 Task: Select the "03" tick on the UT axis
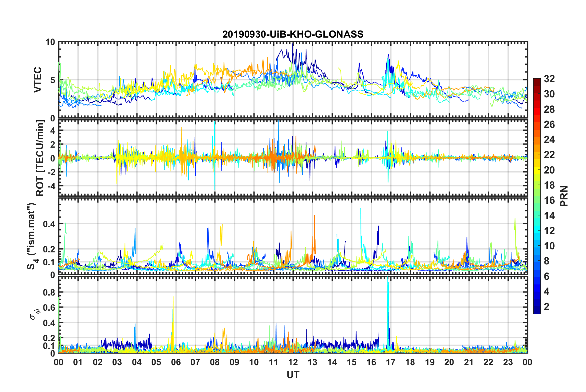pyautogui.click(x=117, y=362)
